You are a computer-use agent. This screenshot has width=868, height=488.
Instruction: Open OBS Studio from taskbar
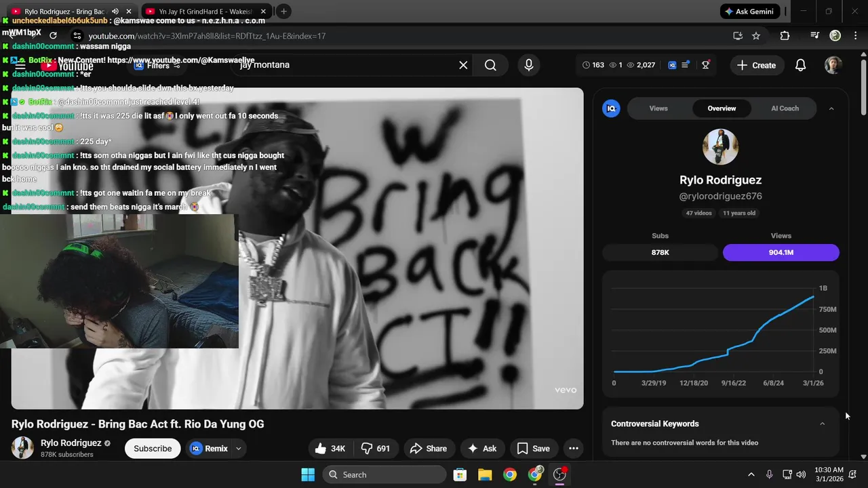[x=559, y=474]
